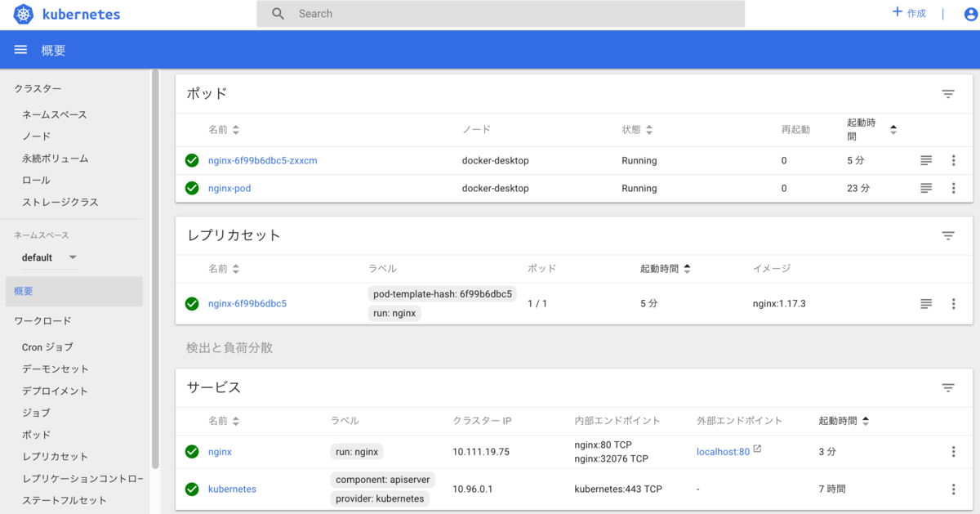Open nginx-6f99b6dbc5-zxxcm pod link
Image resolution: width=980 pixels, height=514 pixels.
(262, 161)
